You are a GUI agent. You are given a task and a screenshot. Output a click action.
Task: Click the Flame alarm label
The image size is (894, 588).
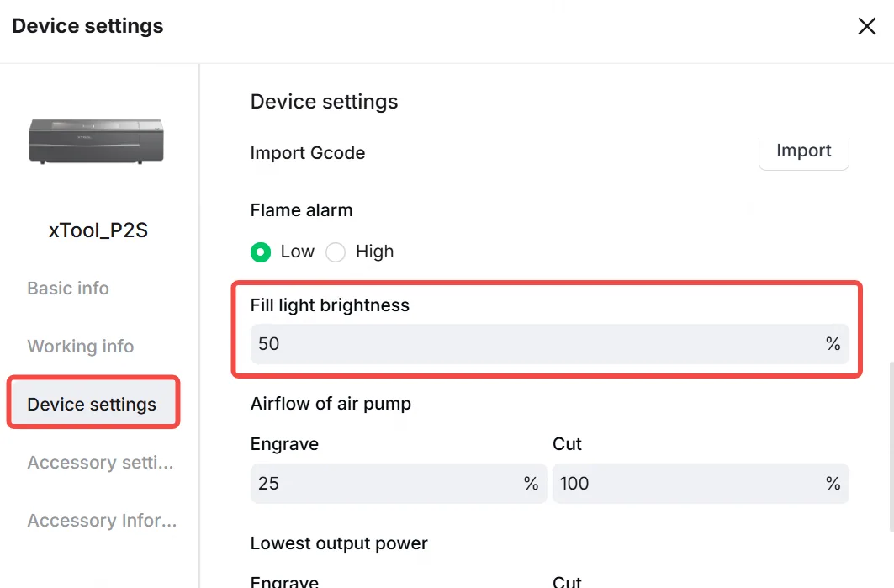[302, 210]
